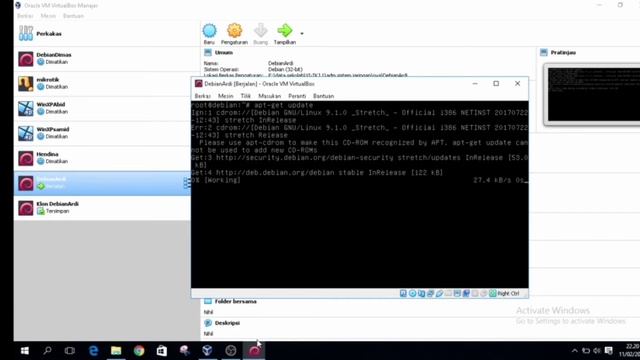
Task: Open the Tilik menu
Action: pyautogui.click(x=246, y=96)
